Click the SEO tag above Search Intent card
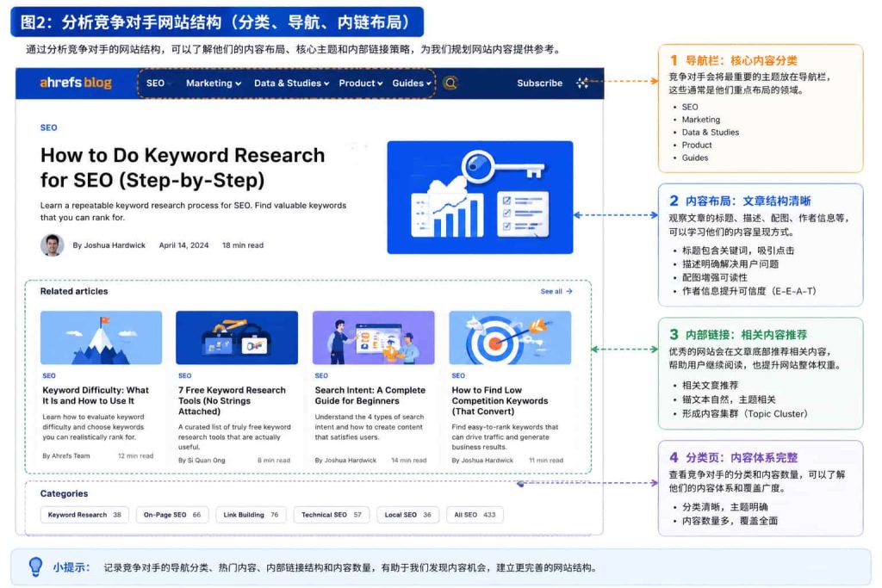The width and height of the screenshot is (882, 588). pyautogui.click(x=321, y=375)
